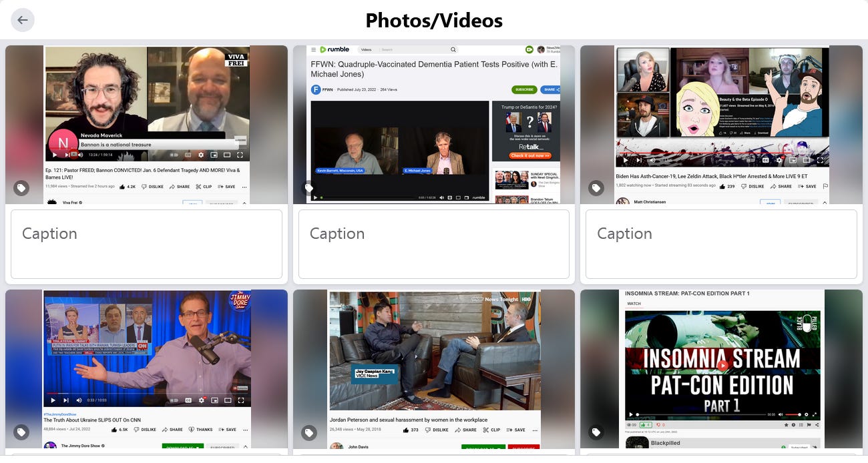The width and height of the screenshot is (868, 463).
Task: Add caption under the Rumble FFWN screenshot
Action: [x=434, y=244]
